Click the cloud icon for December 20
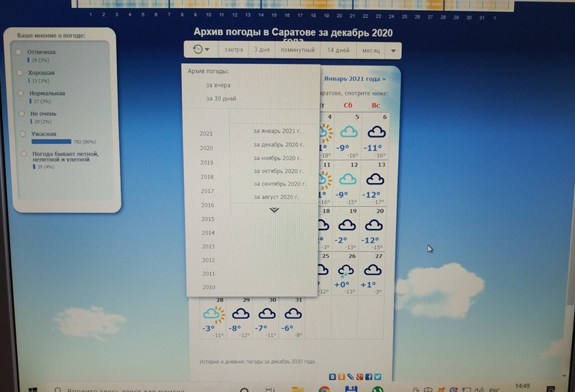 click(374, 225)
